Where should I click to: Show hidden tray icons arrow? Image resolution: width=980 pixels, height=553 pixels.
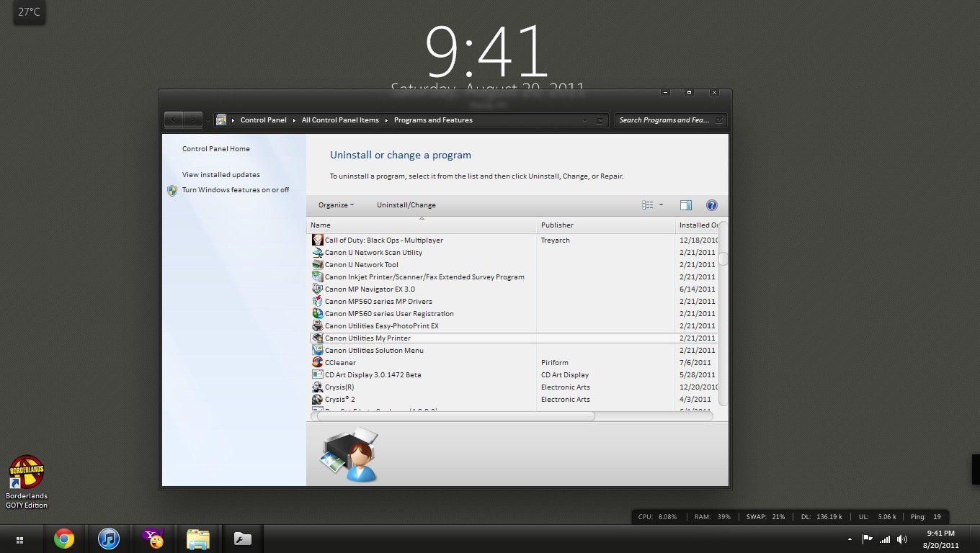(x=850, y=539)
